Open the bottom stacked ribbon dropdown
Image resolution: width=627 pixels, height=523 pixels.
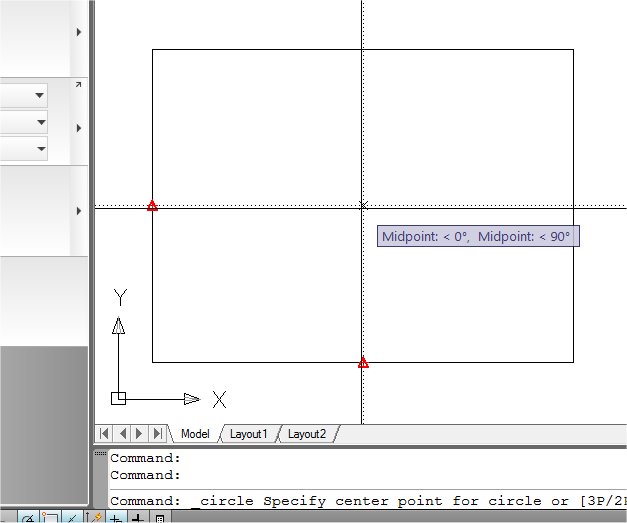click(41, 149)
